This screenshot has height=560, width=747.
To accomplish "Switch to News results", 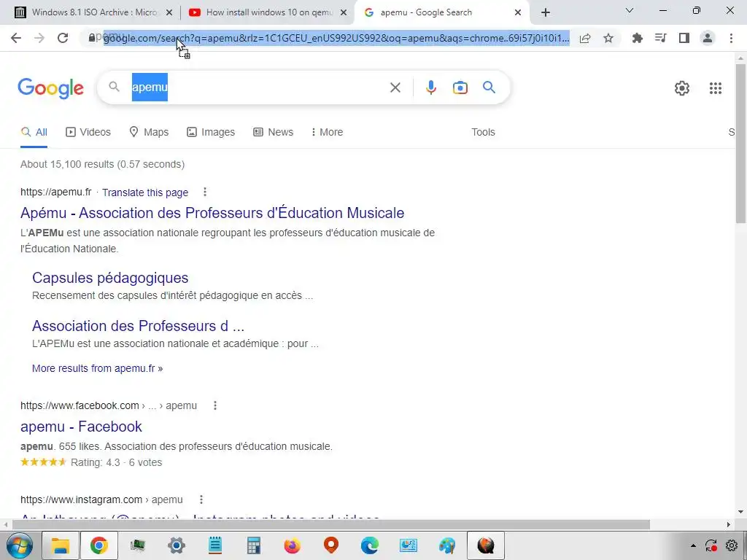I will 273,132.
